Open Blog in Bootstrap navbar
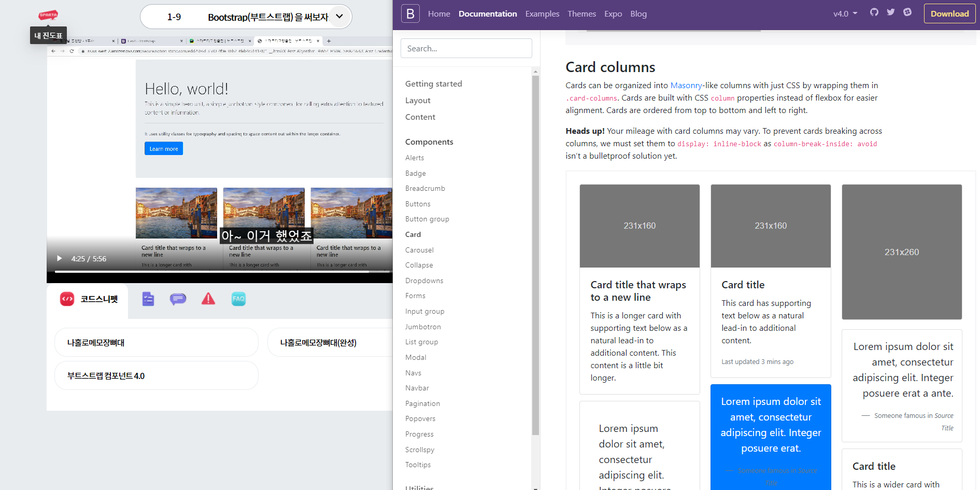The image size is (980, 490). [x=638, y=14]
